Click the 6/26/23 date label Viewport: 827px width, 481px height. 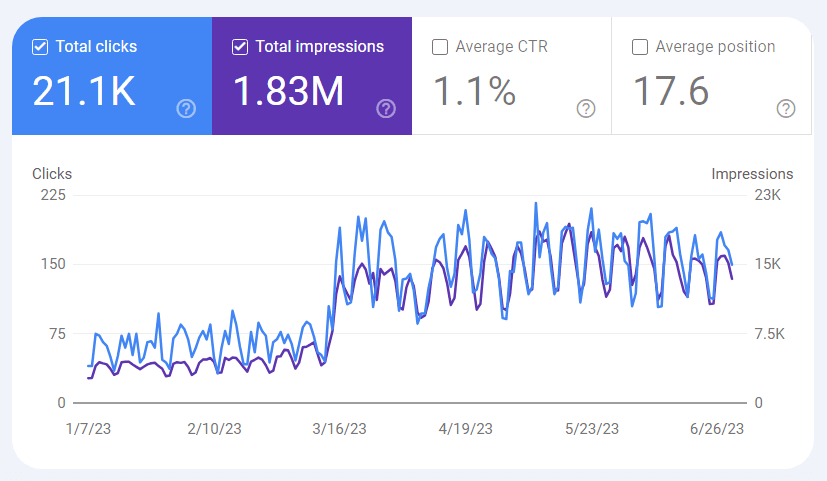[x=717, y=429]
